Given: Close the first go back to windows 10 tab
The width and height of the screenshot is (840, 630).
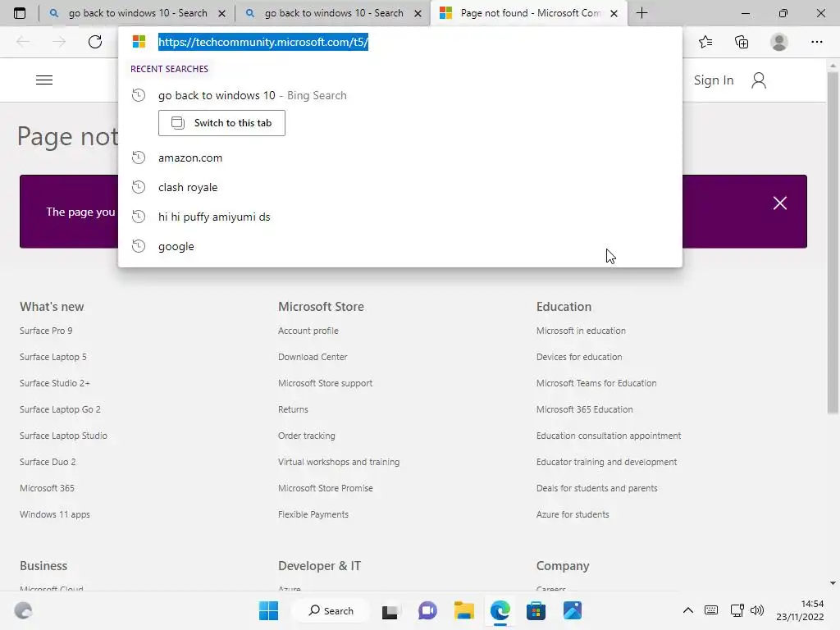Looking at the screenshot, I should [x=221, y=13].
